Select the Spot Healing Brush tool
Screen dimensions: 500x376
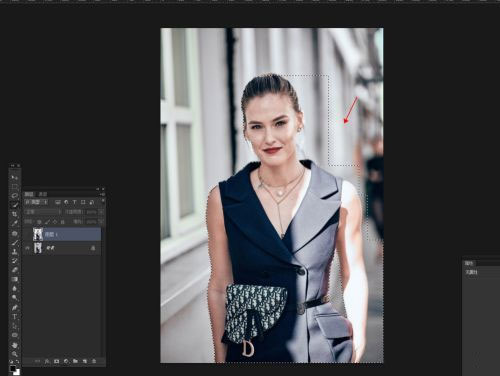click(x=15, y=233)
